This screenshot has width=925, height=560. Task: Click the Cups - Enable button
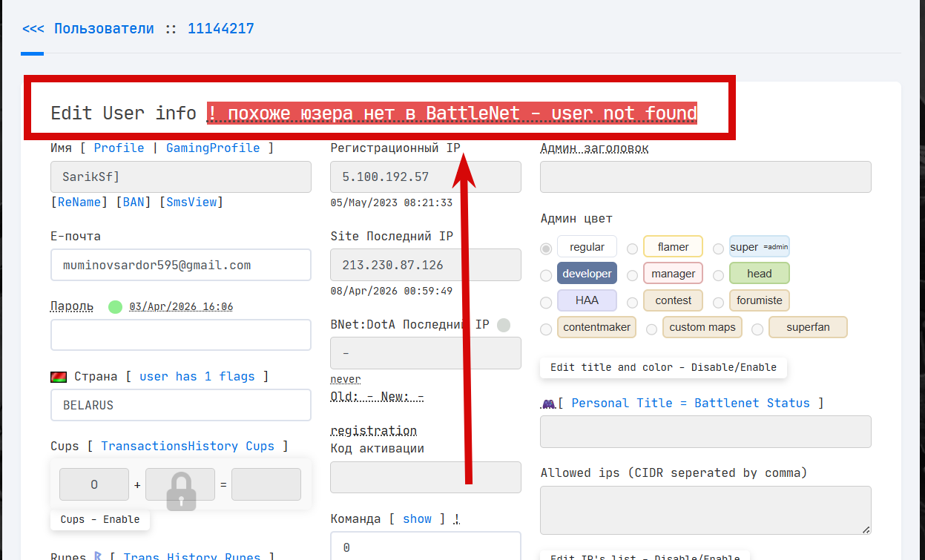pos(100,519)
